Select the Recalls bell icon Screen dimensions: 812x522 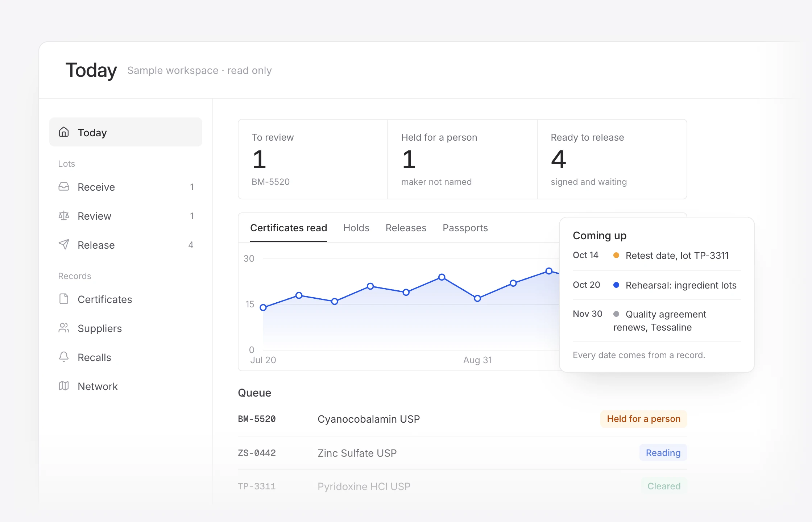tap(64, 357)
